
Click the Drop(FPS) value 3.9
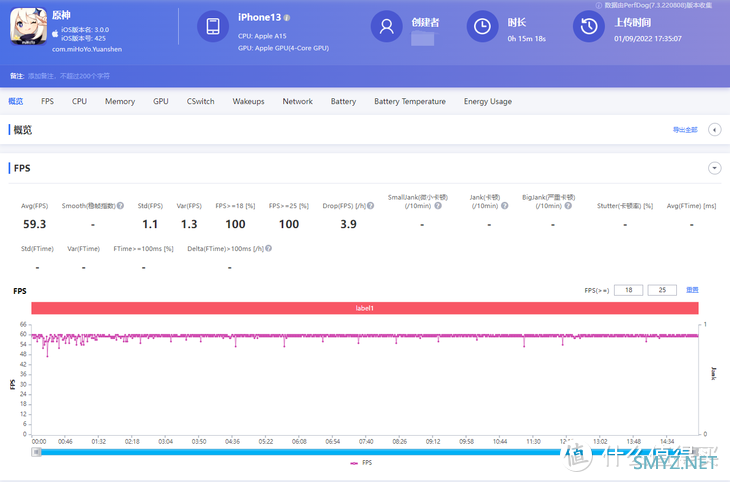click(348, 224)
